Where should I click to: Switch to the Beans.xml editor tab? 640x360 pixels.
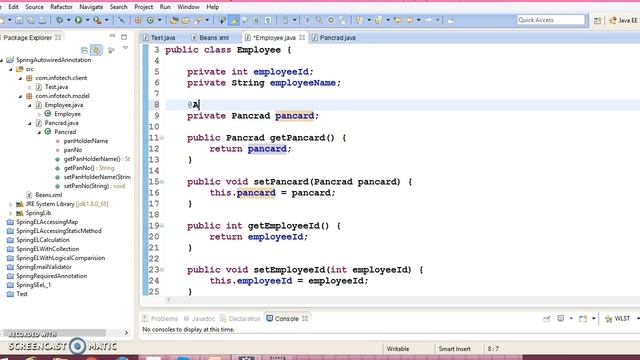pyautogui.click(x=210, y=38)
